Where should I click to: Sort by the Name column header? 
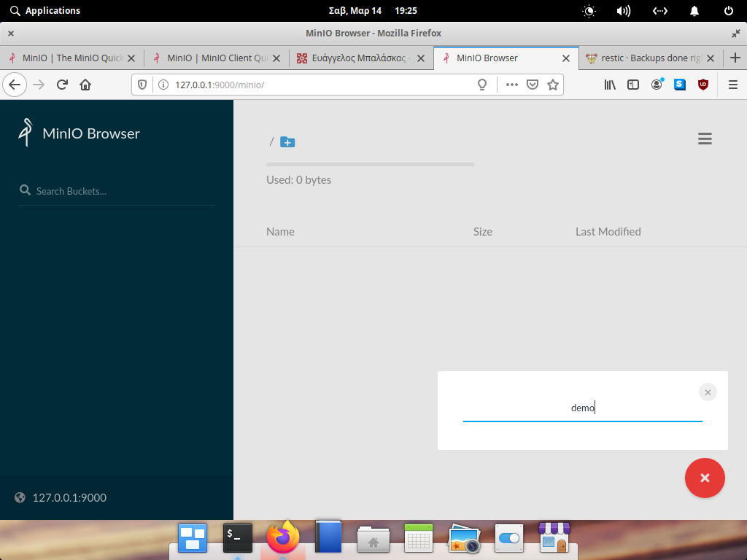[x=280, y=232]
